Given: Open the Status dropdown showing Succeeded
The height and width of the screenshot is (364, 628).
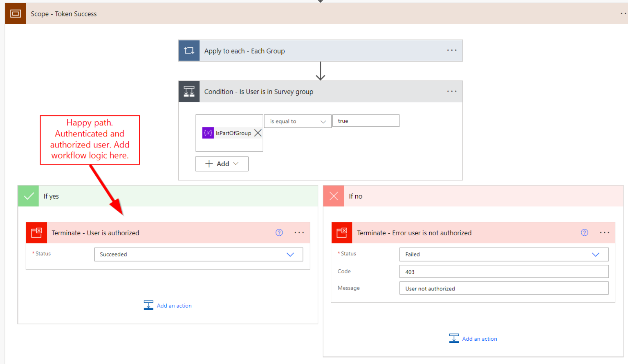Looking at the screenshot, I should (x=291, y=254).
